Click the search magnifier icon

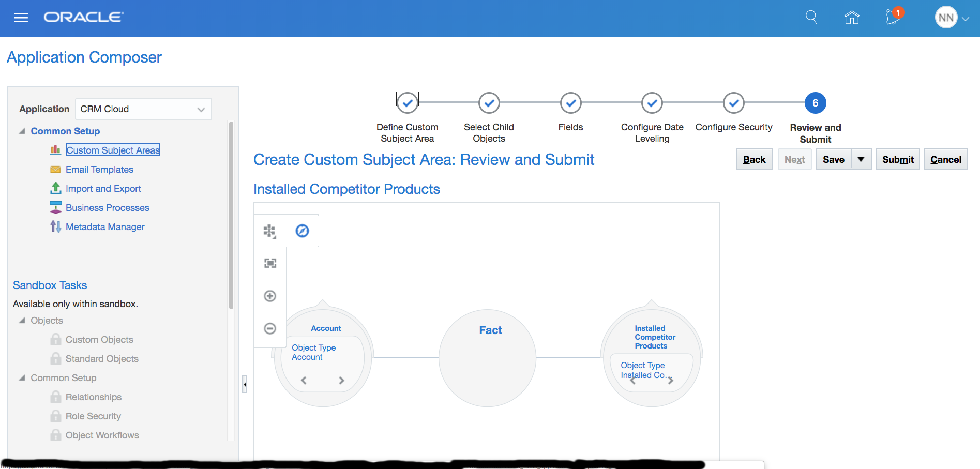pos(811,18)
